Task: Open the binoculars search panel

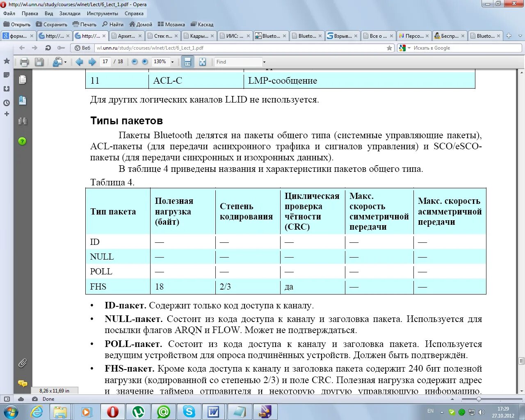Action: coord(23,121)
